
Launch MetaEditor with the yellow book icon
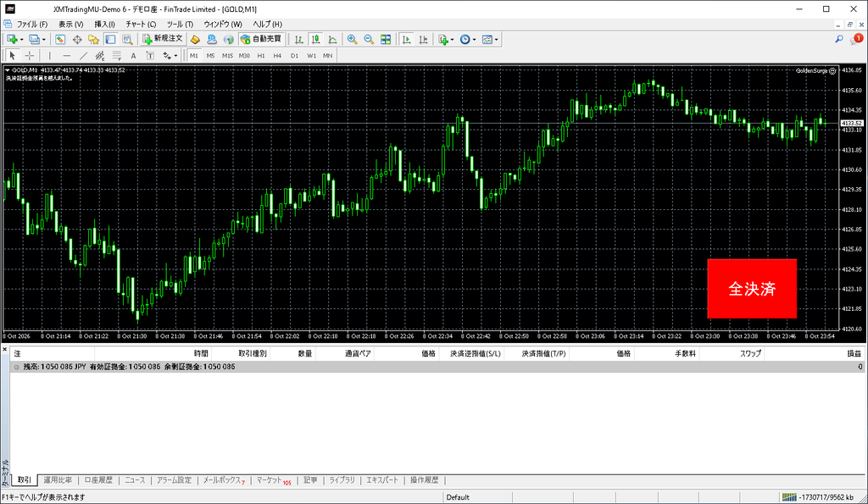[x=195, y=39]
